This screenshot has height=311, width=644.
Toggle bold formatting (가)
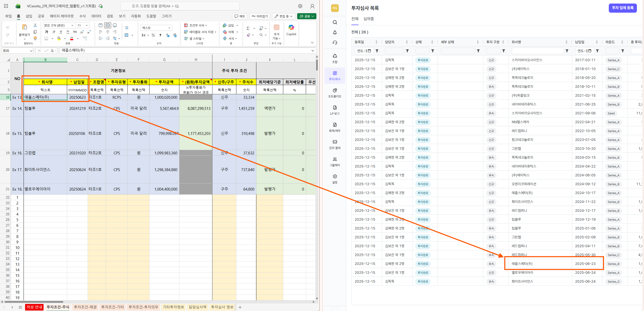(x=46, y=32)
